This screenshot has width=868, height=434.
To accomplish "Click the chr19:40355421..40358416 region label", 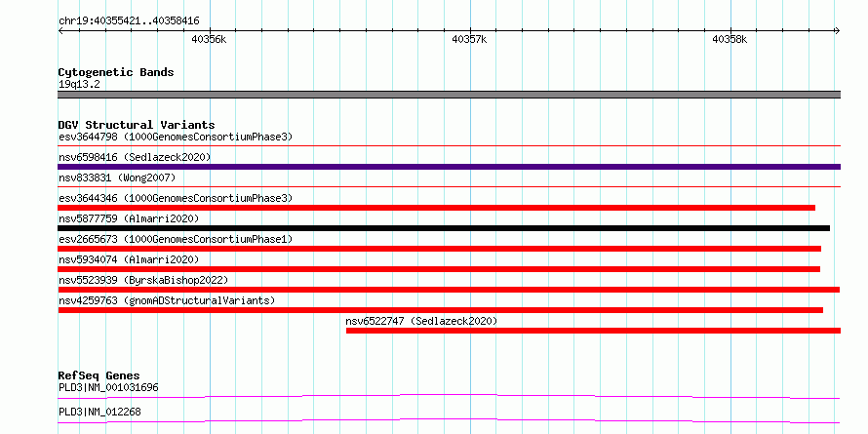I will click(129, 21).
